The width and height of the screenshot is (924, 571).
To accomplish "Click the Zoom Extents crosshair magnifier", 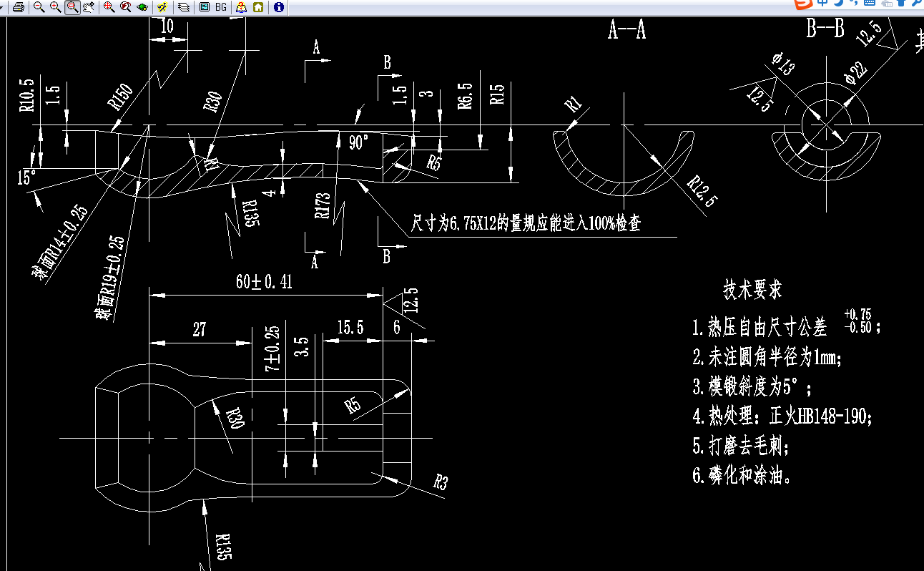I will [109, 7].
